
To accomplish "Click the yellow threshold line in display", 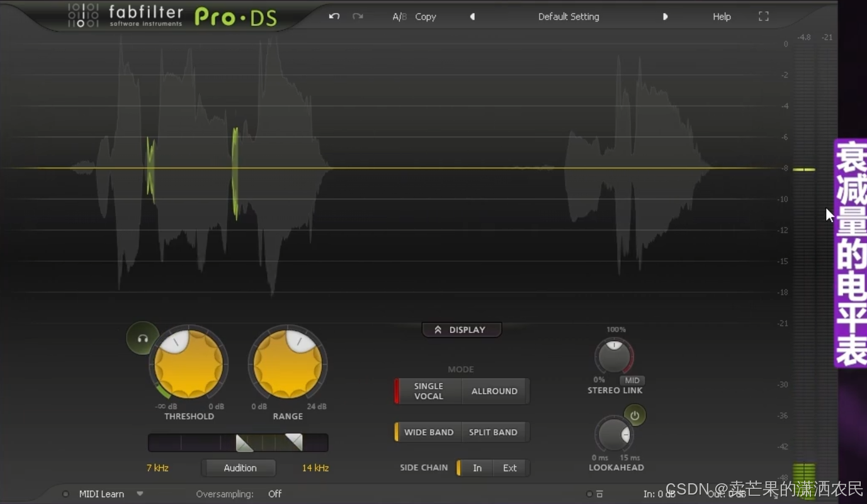I will [390, 168].
